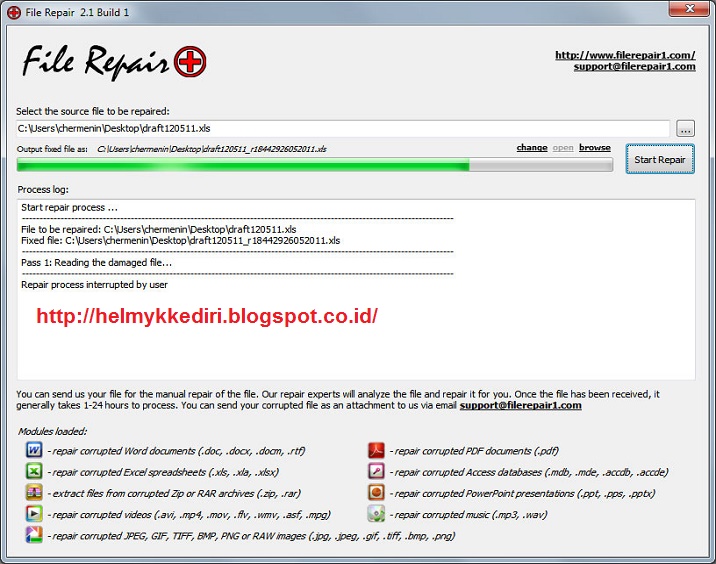Click the output fixed file path text
Screen dimensions: 716x564
[x=212, y=149]
